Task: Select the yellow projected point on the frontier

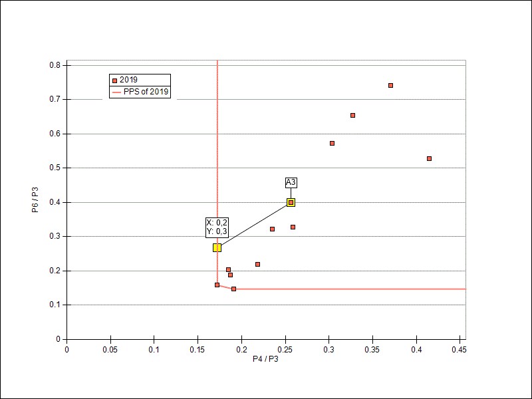Action: coord(217,247)
